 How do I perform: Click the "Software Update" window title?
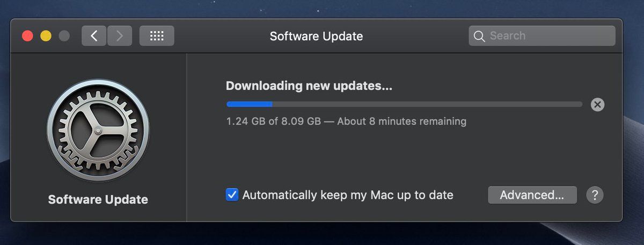click(316, 36)
